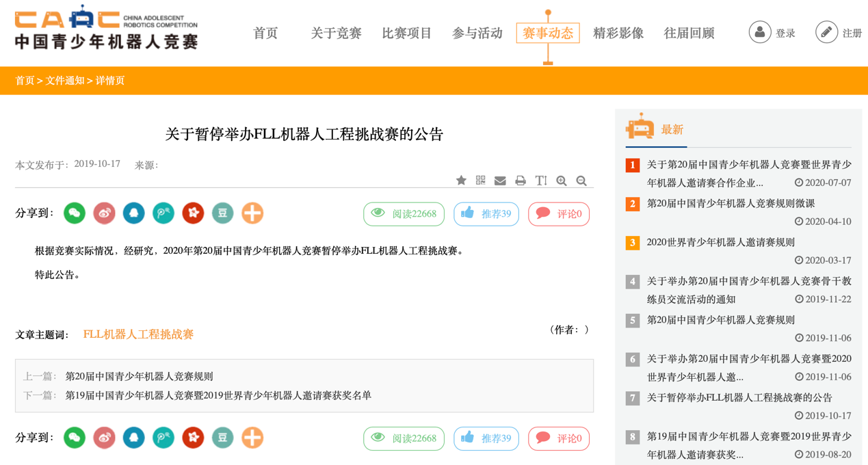Share to Douban using the bottom share row
This screenshot has height=465, width=868.
(222, 438)
